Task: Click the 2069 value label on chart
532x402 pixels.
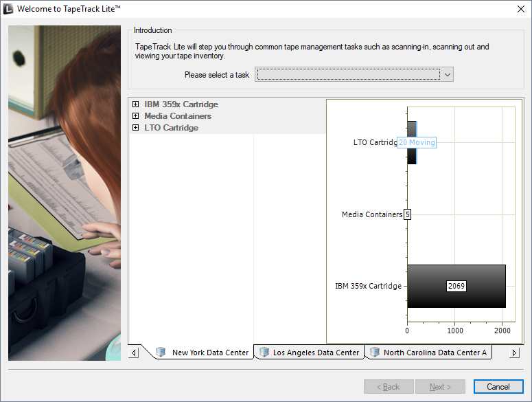Action: pyautogui.click(x=456, y=286)
